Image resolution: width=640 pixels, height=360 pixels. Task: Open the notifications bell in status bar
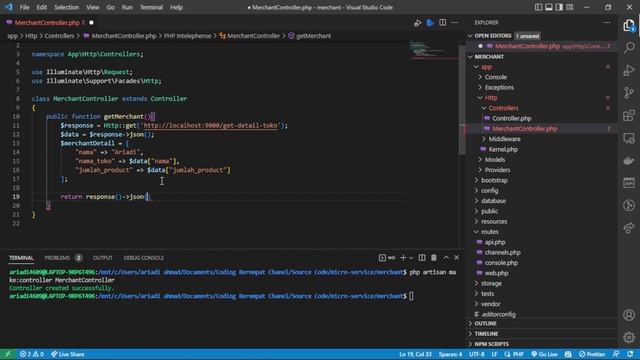[x=631, y=354]
